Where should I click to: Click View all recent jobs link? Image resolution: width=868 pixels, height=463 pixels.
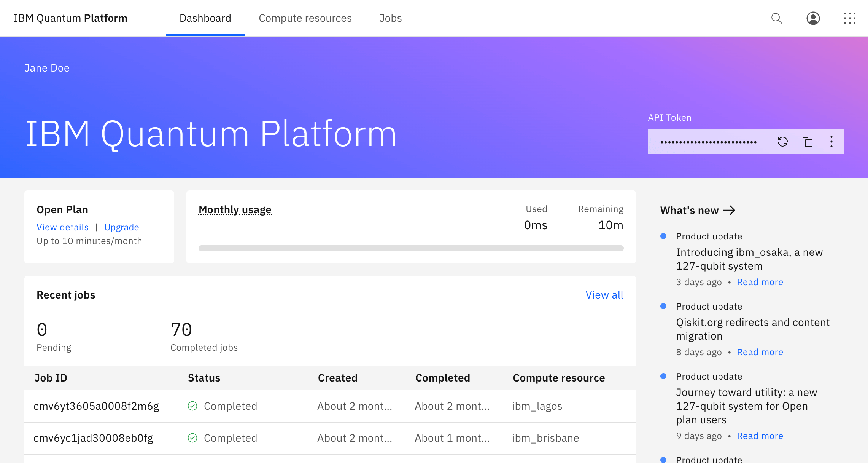click(604, 295)
